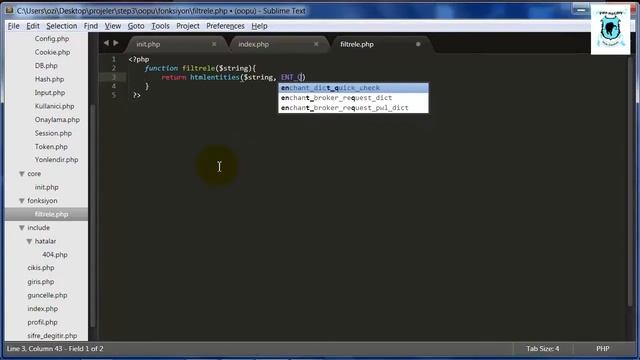Viewport: 640px width, 360px height.
Task: Open the Find menu
Action: point(91,26)
